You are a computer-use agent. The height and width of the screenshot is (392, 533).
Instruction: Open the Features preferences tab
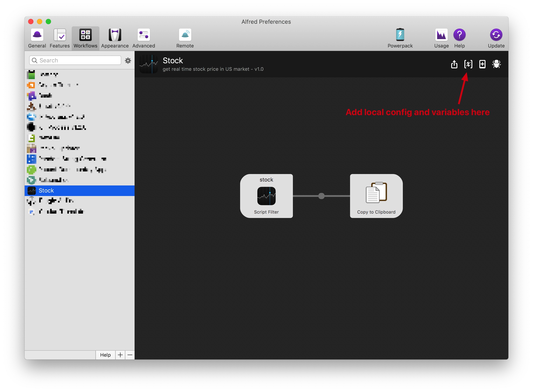[x=60, y=38]
